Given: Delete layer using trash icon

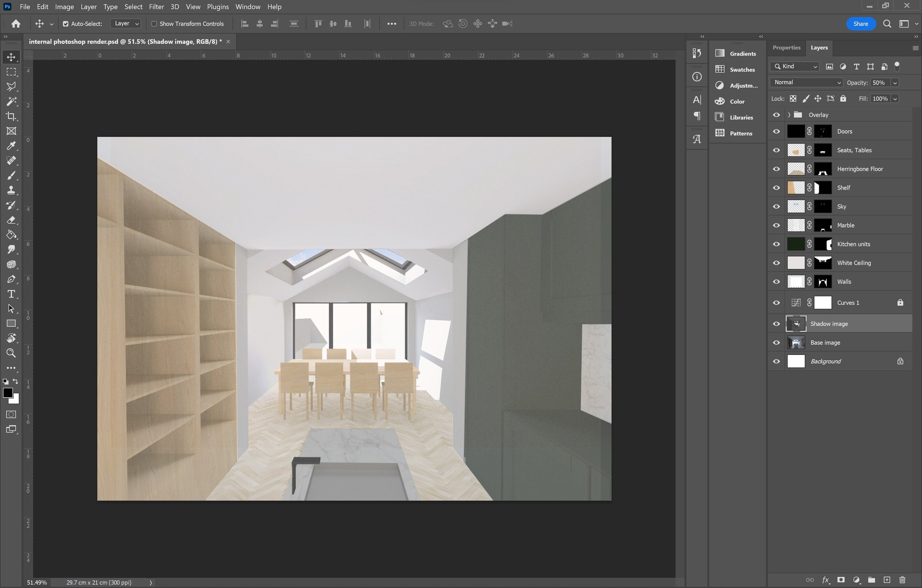Looking at the screenshot, I should pos(902,580).
